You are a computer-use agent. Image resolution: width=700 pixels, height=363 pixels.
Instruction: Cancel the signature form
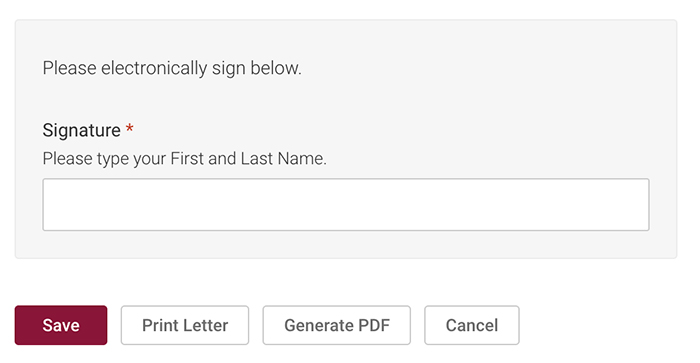tap(472, 325)
